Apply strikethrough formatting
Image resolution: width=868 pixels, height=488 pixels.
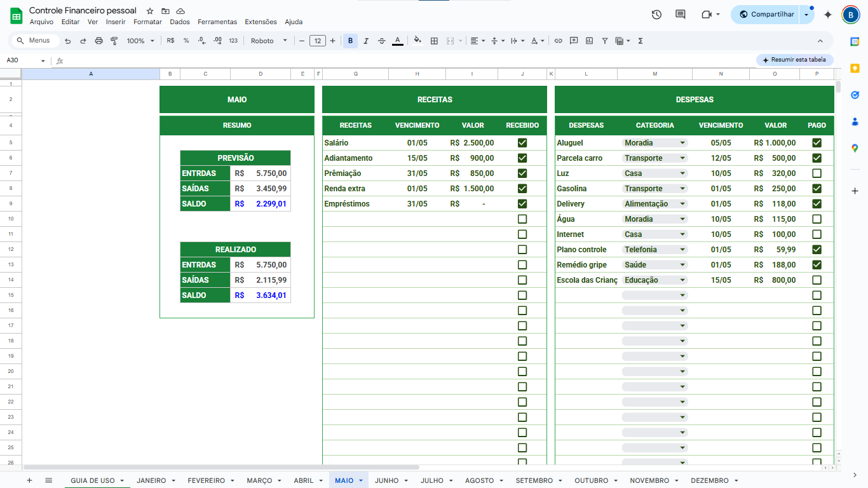381,41
